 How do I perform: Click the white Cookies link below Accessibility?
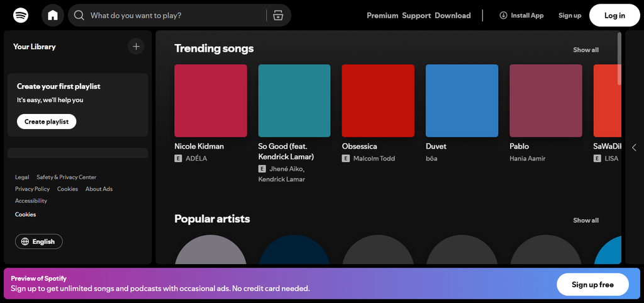pyautogui.click(x=25, y=215)
